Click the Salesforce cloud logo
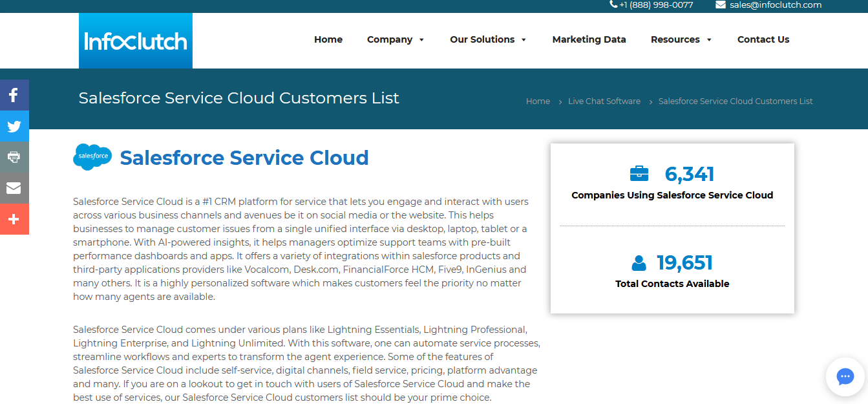The width and height of the screenshot is (868, 404). point(92,157)
